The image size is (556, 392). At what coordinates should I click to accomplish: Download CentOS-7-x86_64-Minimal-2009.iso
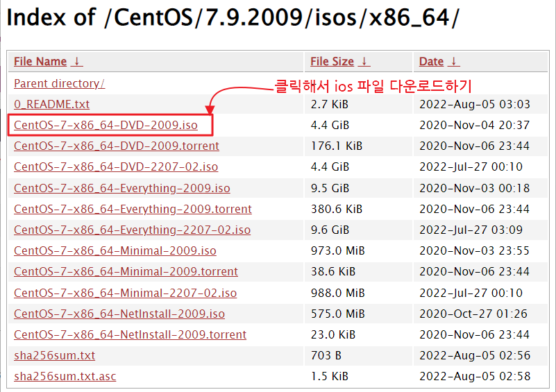(115, 250)
